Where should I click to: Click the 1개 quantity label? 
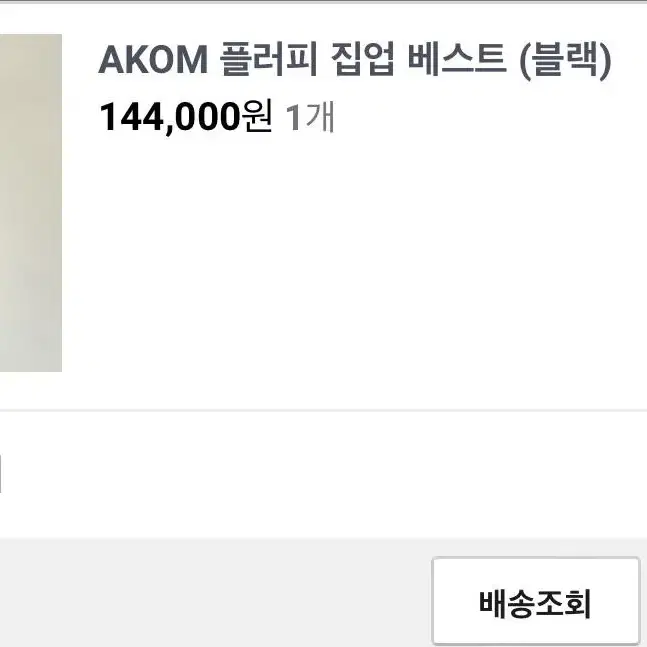(x=310, y=117)
